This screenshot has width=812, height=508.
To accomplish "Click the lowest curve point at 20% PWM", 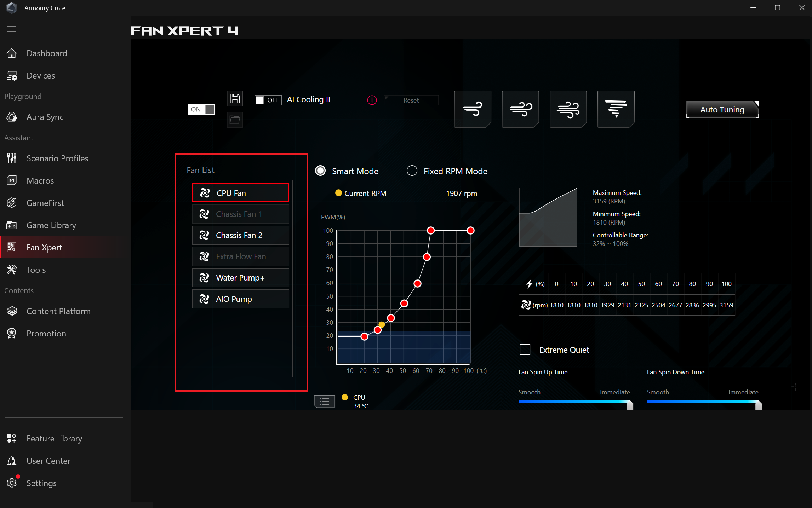I will tap(364, 337).
